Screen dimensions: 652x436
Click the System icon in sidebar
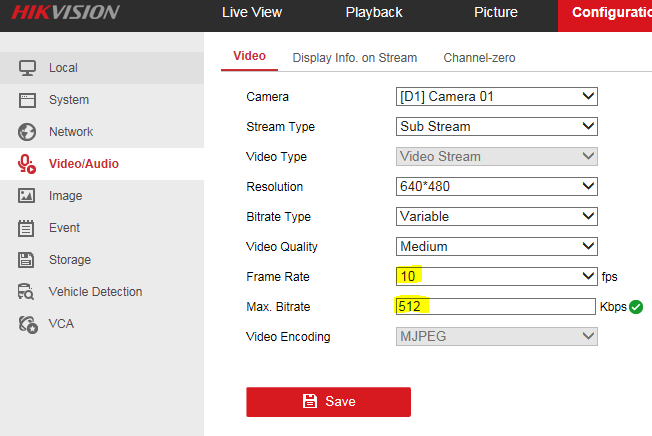28,100
